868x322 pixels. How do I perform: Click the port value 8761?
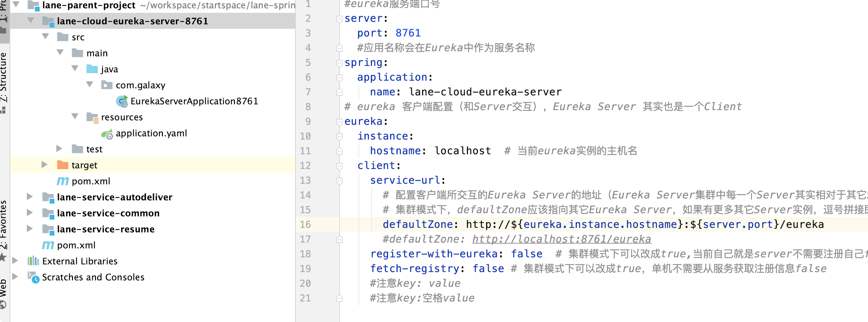(408, 33)
